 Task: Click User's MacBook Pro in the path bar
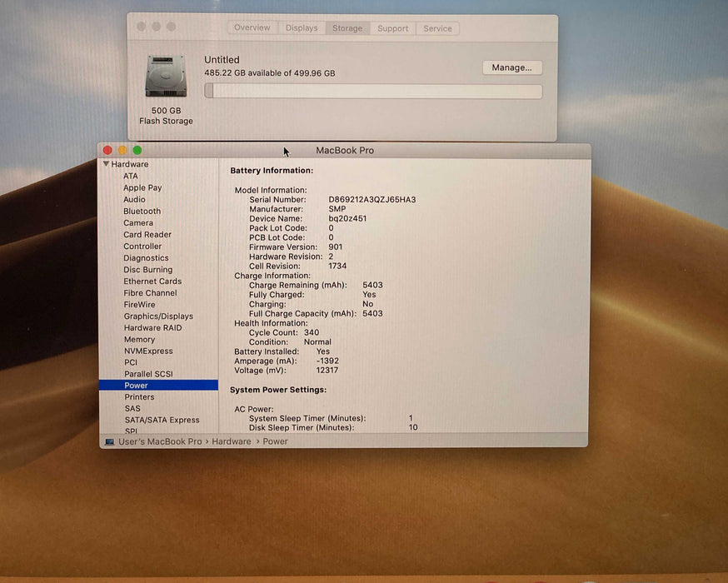[160, 441]
